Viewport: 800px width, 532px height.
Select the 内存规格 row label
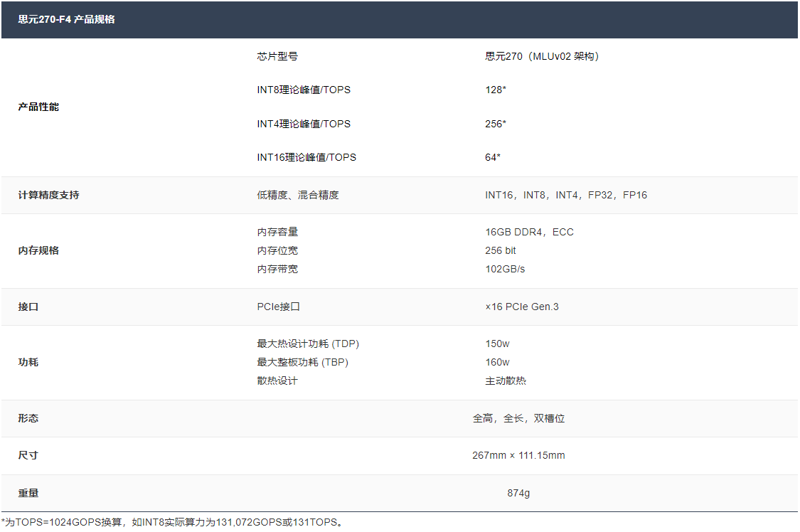(38, 250)
